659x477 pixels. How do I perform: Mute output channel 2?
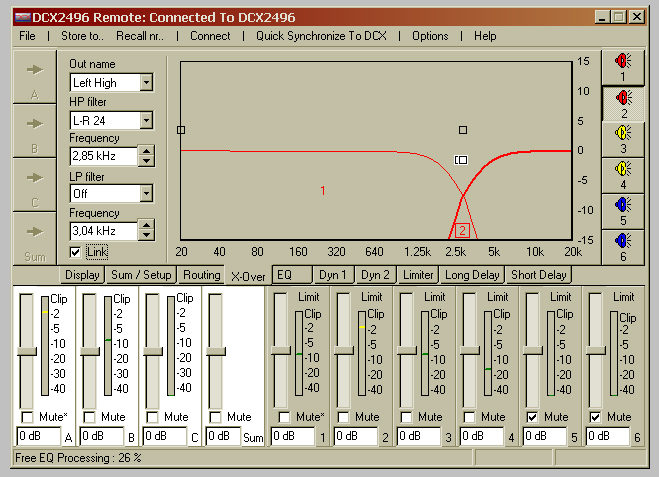click(x=343, y=417)
